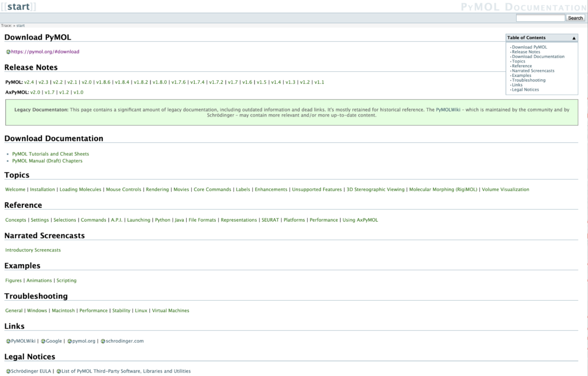Click the Search button
This screenshot has height=376, width=588.
(x=575, y=18)
